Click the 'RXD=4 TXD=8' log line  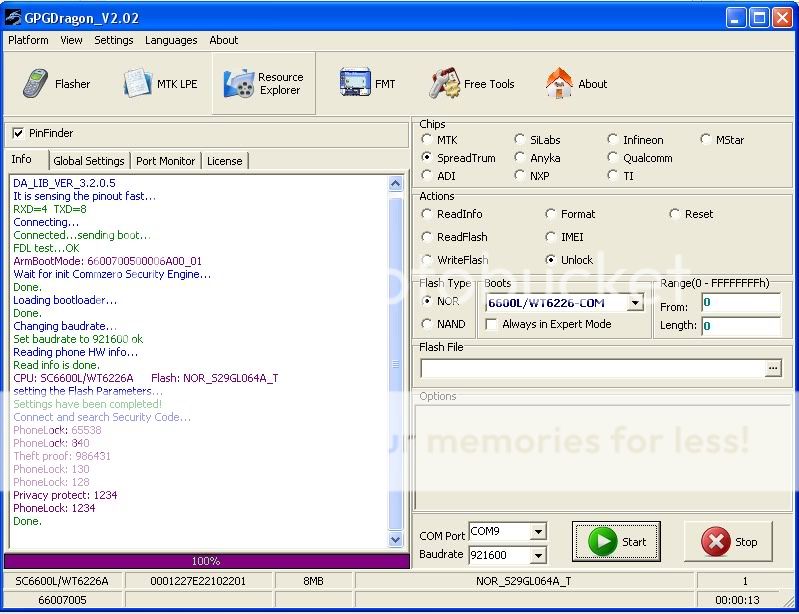point(50,209)
